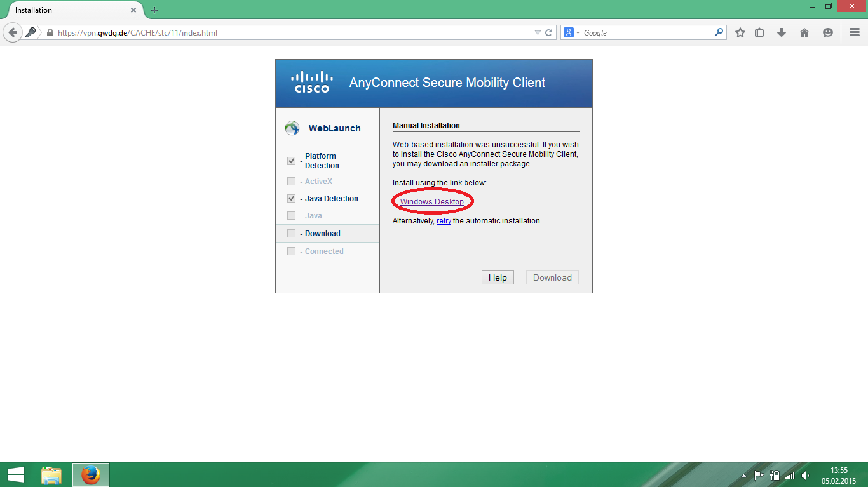Click the retry link
Screen dimensions: 868x487
pos(444,221)
